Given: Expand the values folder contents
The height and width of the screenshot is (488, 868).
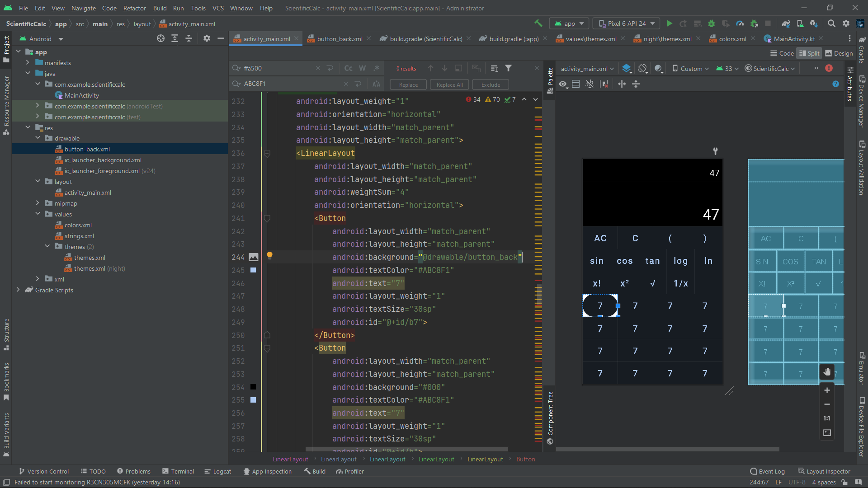Looking at the screenshot, I should [38, 214].
